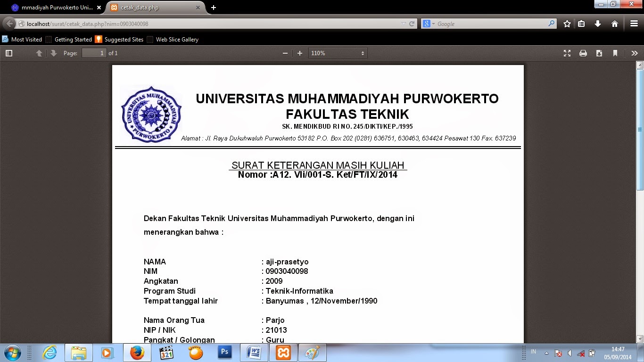Open the PDF viewer tools chevron
This screenshot has height=362, width=644.
(x=635, y=53)
